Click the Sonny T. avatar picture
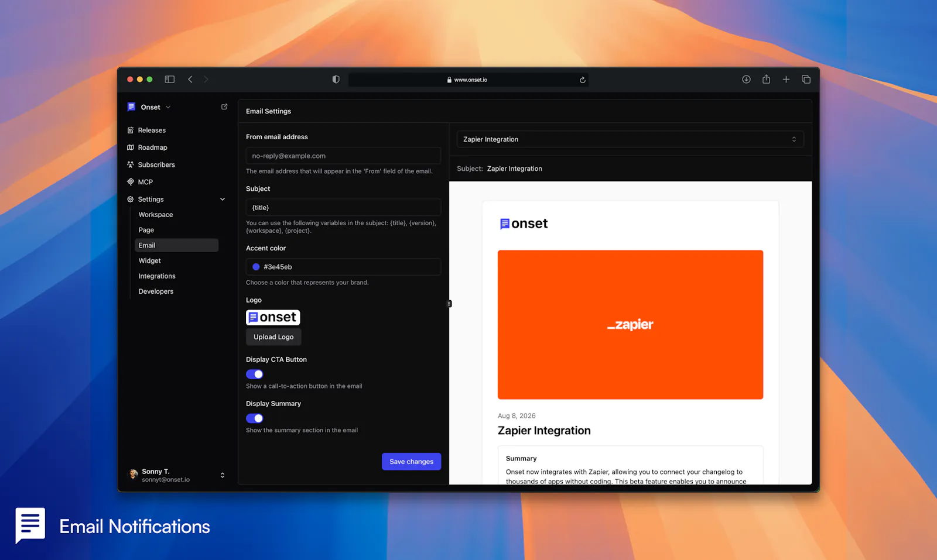Image resolution: width=937 pixels, height=560 pixels. [133, 475]
